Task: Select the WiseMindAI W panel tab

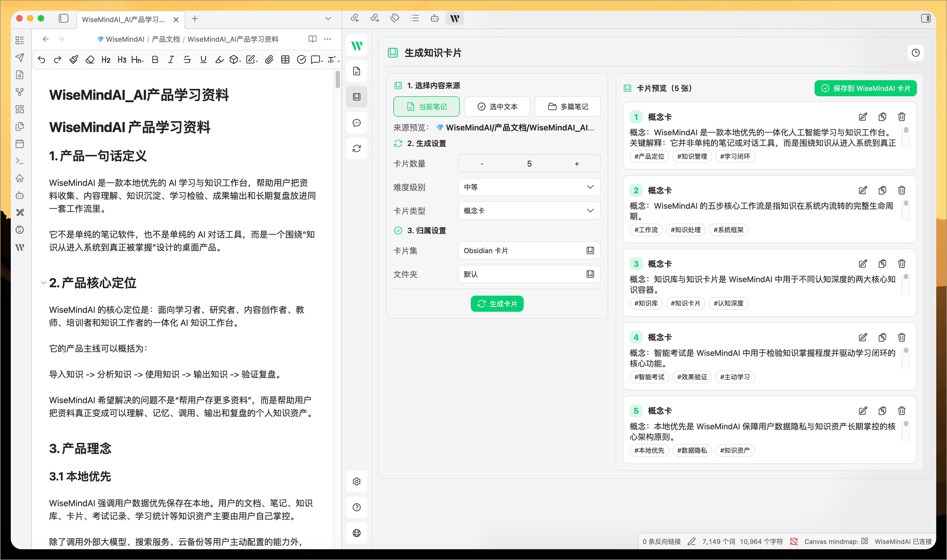Action: (x=455, y=18)
